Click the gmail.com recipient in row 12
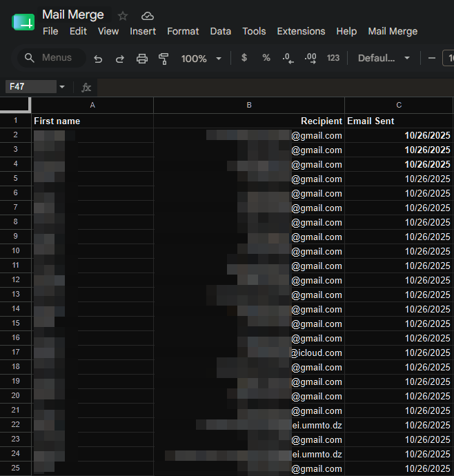The image size is (454, 476). 249,280
